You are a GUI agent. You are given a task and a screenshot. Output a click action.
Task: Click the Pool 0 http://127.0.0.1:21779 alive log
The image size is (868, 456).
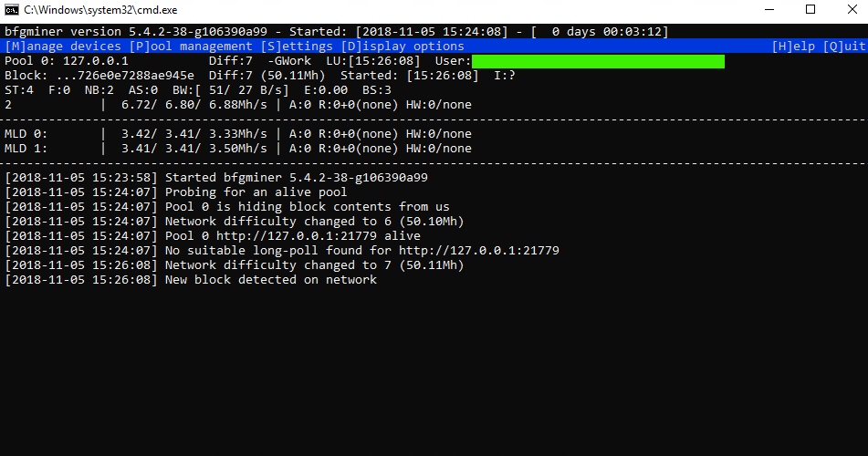[213, 235]
